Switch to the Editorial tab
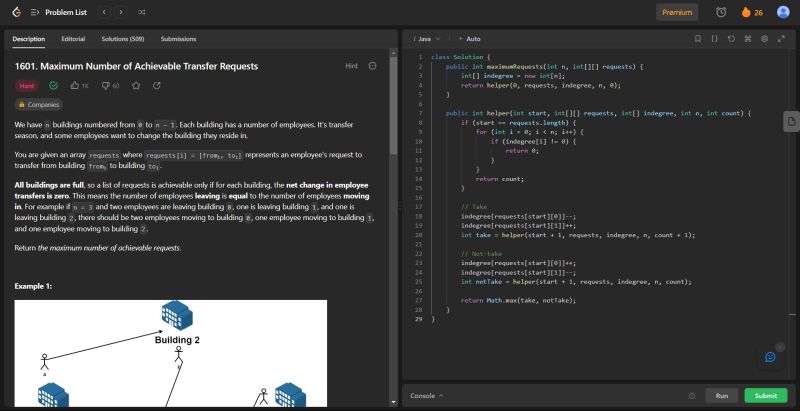The height and width of the screenshot is (411, 800). [73, 38]
